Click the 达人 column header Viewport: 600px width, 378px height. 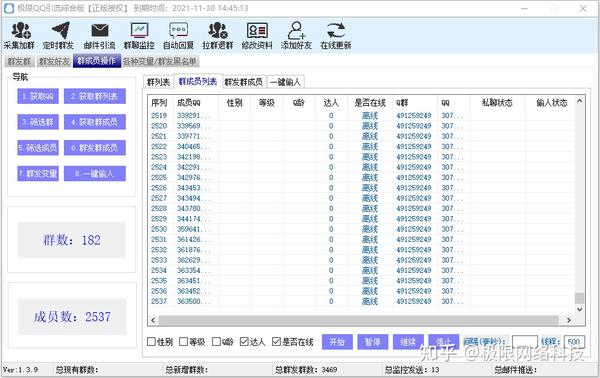[331, 103]
